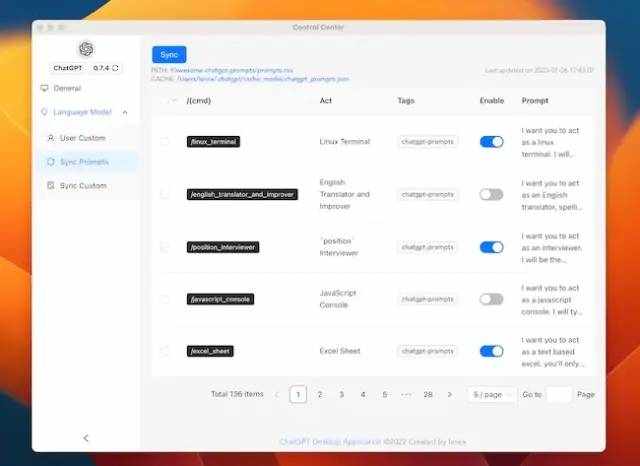
Task: Collapse the Language Model menu chevron
Action: (x=125, y=112)
